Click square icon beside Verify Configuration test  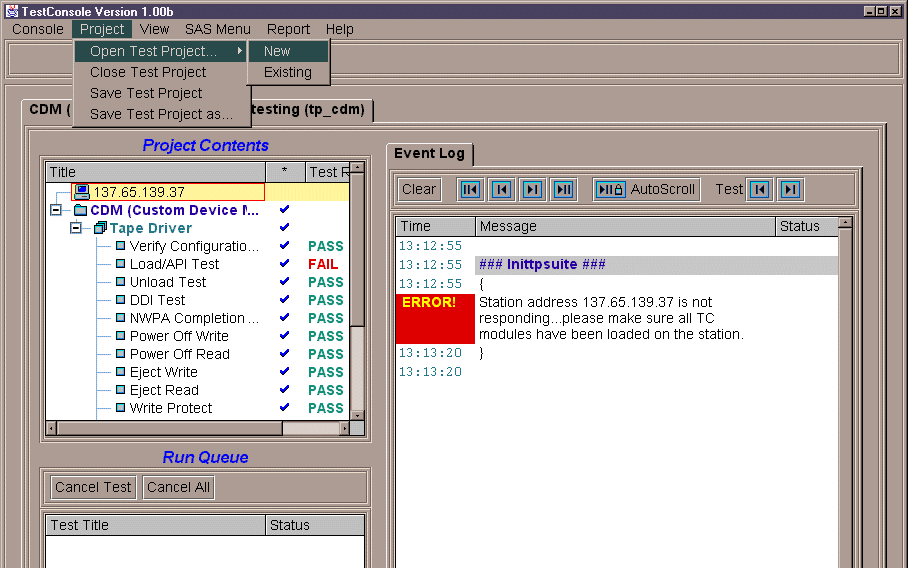tap(120, 245)
